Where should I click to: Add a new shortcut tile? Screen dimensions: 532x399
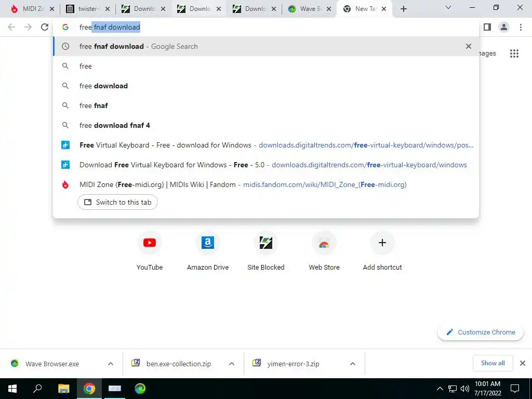382,251
